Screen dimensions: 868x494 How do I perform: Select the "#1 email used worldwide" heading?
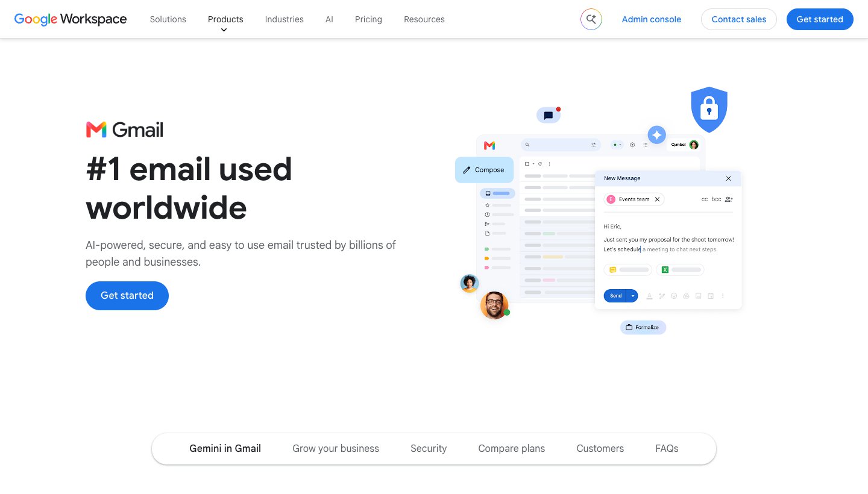coord(189,188)
